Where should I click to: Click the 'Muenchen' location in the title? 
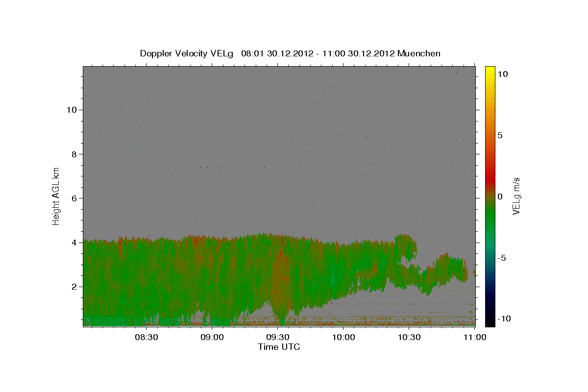coord(419,53)
